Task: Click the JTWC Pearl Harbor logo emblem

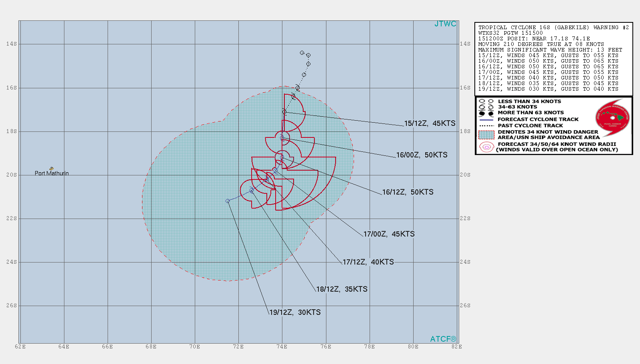Action: click(612, 118)
